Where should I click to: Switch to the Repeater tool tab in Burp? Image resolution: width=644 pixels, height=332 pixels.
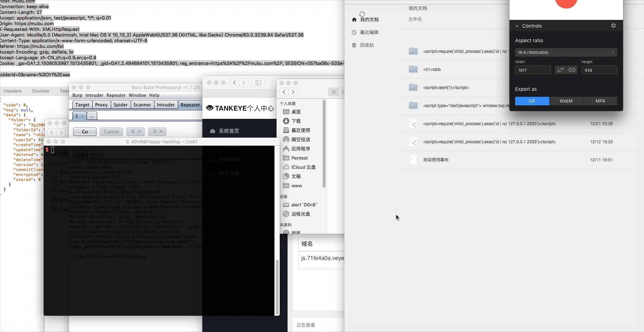click(x=190, y=105)
